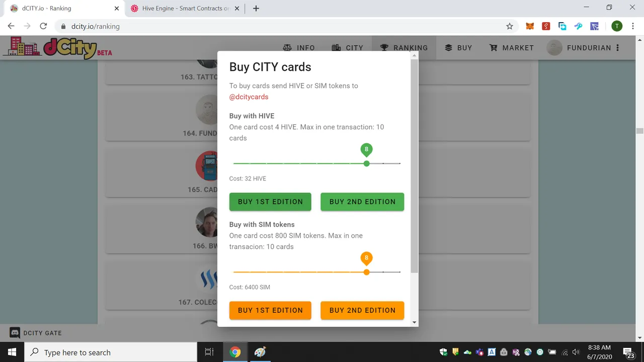The height and width of the screenshot is (362, 644).
Task: Click the battery power tray icon
Action: click(552, 352)
